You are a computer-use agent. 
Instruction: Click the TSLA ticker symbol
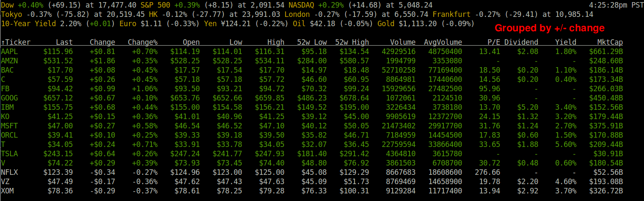point(9,154)
